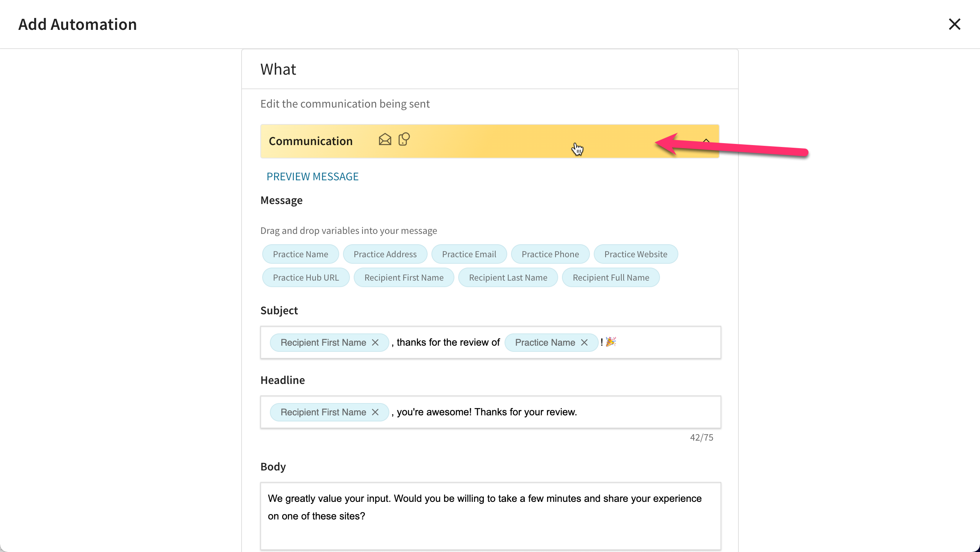The width and height of the screenshot is (980, 552).
Task: Remove Recipient First Name from Subject field
Action: 375,343
